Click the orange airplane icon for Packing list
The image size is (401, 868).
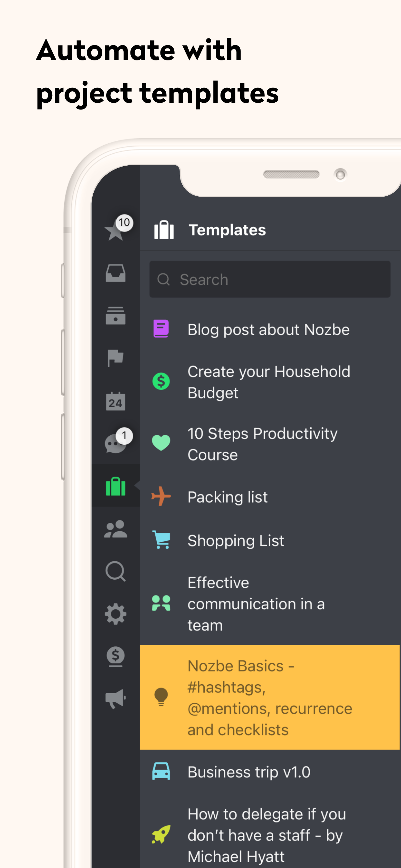click(161, 496)
